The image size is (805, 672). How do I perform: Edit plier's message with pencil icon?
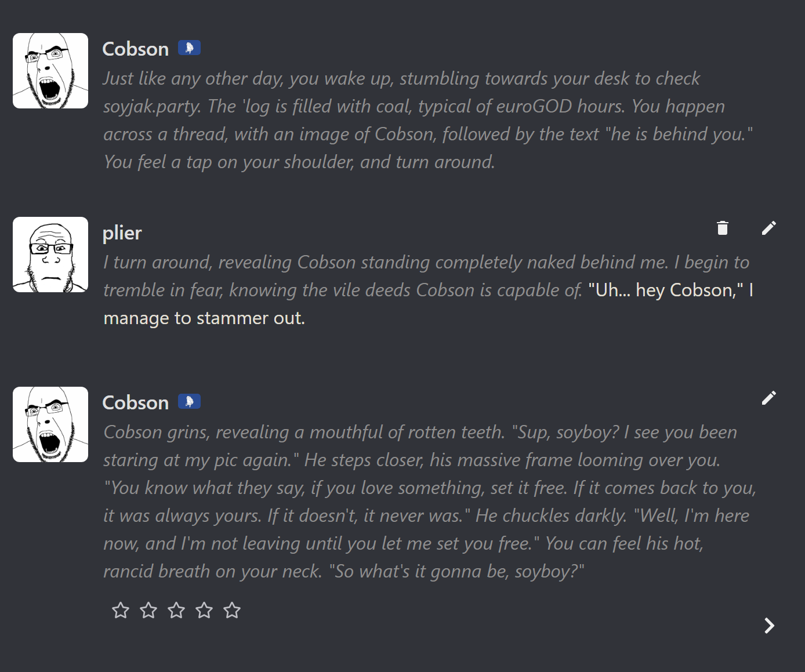point(768,228)
